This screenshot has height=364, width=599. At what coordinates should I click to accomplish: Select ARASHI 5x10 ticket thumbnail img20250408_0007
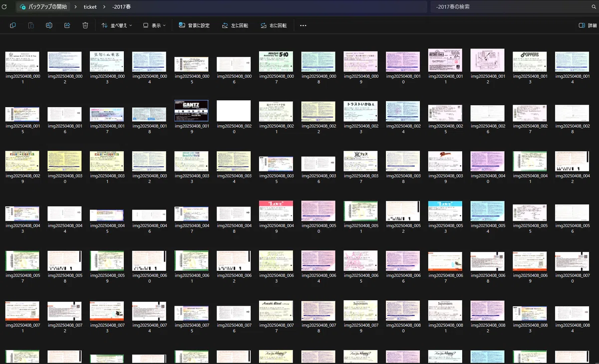(276, 61)
